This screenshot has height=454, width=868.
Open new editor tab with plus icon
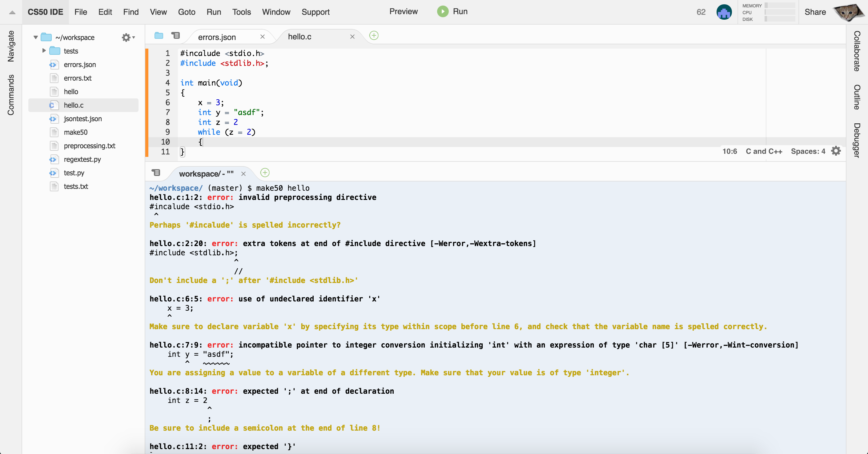coord(374,36)
